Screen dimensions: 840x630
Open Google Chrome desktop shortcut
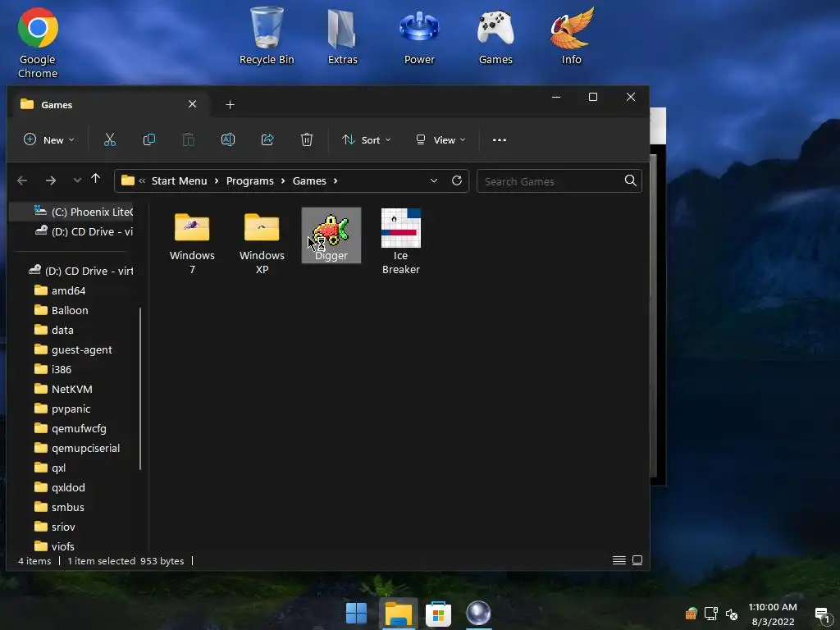click(38, 43)
